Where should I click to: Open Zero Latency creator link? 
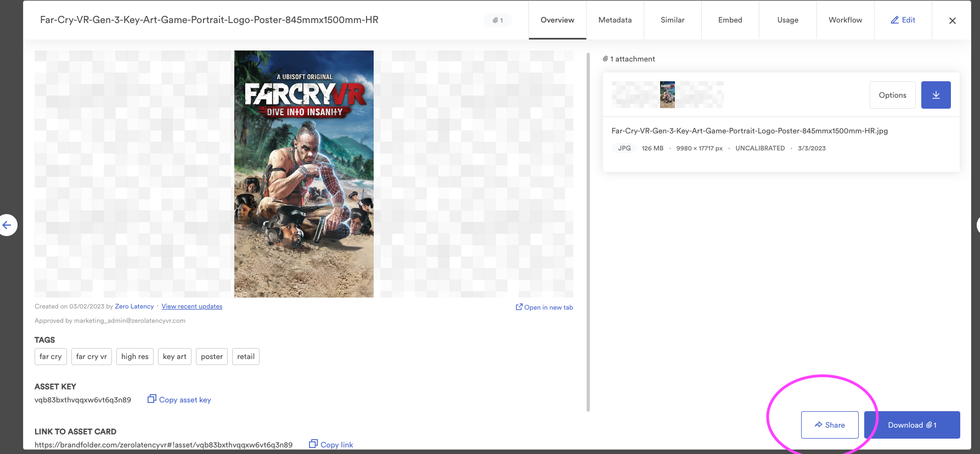point(134,306)
